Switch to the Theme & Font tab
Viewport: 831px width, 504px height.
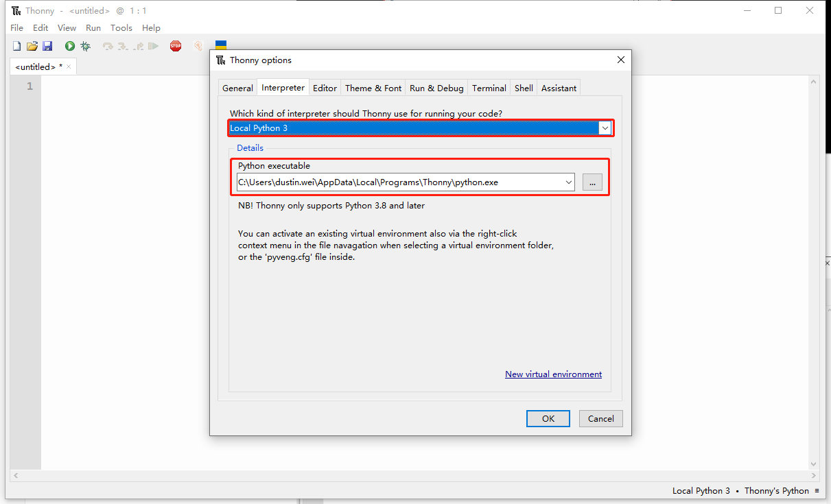373,88
